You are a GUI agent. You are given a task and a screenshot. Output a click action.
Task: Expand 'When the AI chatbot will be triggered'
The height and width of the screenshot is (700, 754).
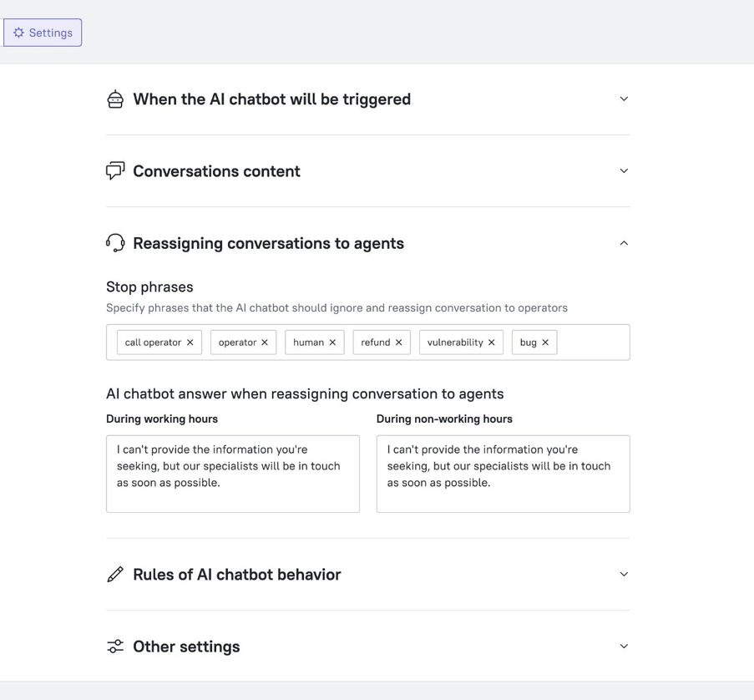[624, 99]
